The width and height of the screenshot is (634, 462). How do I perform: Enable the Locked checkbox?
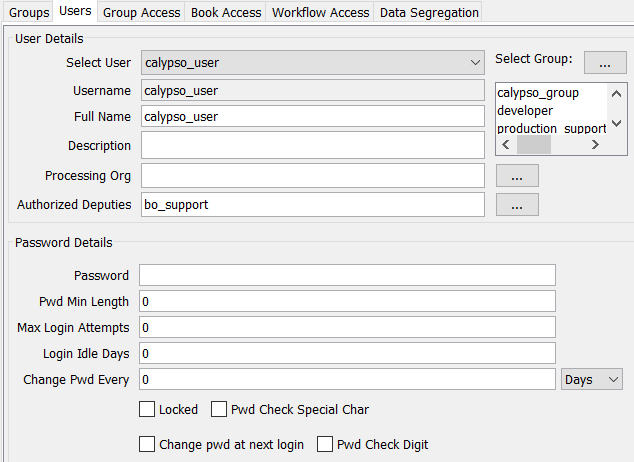pos(147,409)
